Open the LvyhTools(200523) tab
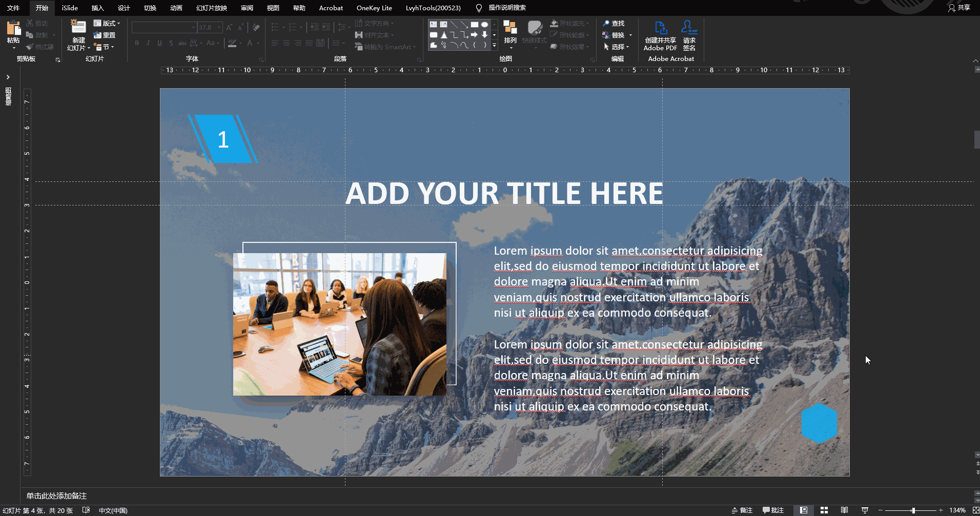The width and height of the screenshot is (980, 516). pyautogui.click(x=433, y=8)
